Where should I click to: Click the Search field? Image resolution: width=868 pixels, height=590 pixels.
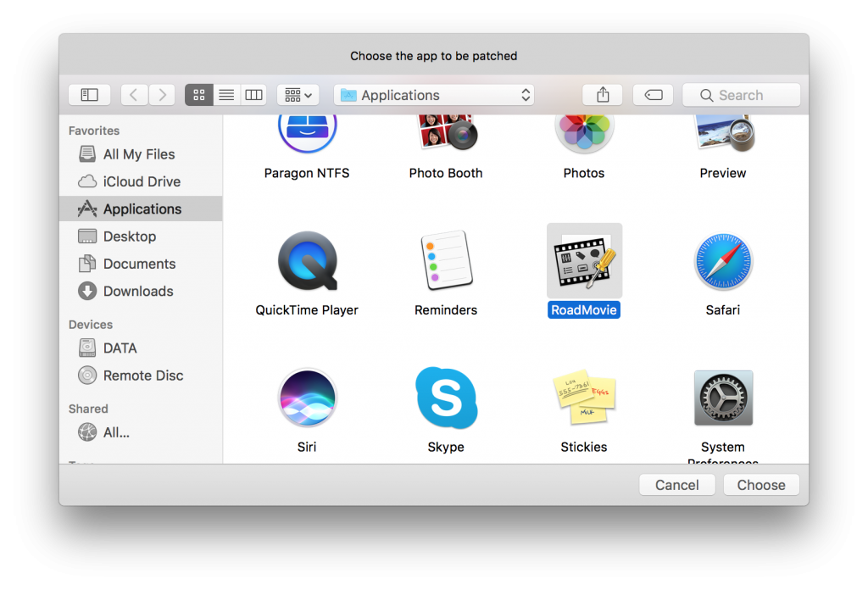(x=742, y=95)
